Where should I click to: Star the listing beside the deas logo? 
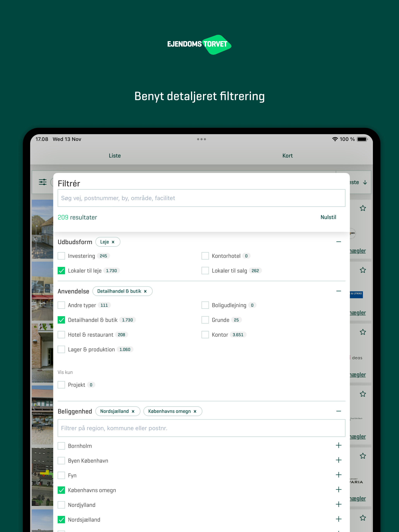tap(363, 332)
